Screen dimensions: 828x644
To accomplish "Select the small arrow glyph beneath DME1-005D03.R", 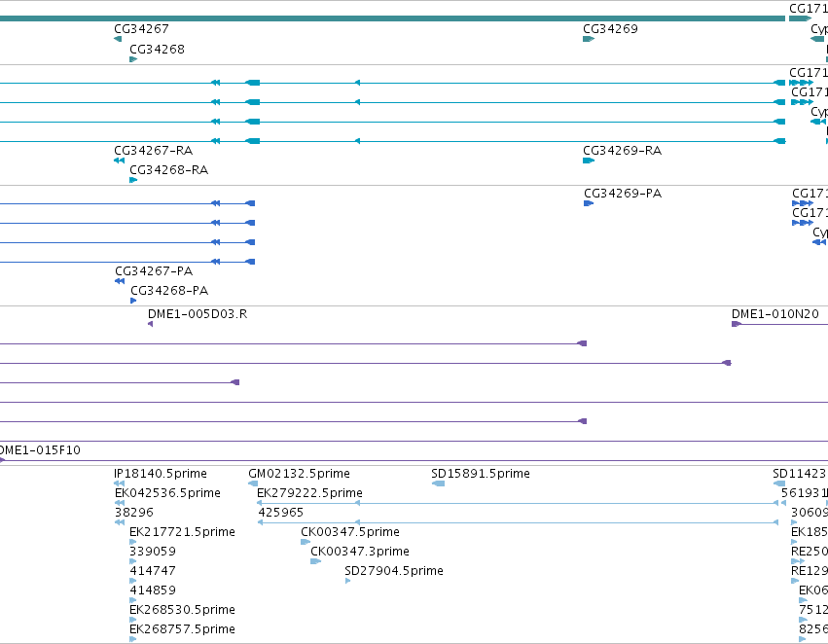I will (151, 324).
